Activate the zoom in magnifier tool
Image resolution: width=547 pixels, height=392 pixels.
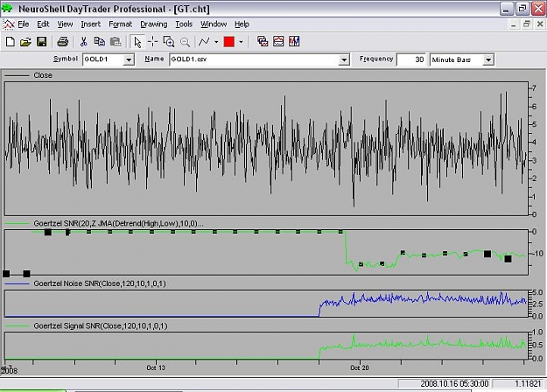click(169, 42)
